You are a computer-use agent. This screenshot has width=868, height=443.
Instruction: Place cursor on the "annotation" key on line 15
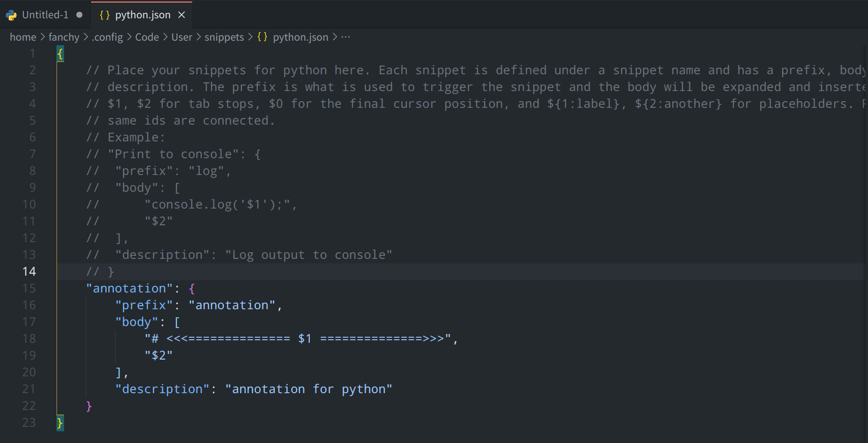[130, 288]
